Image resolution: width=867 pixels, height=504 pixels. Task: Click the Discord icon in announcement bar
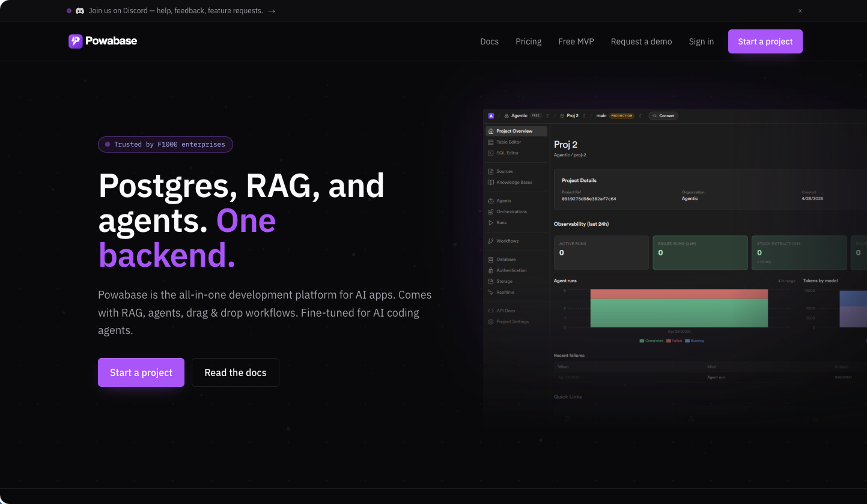(79, 11)
